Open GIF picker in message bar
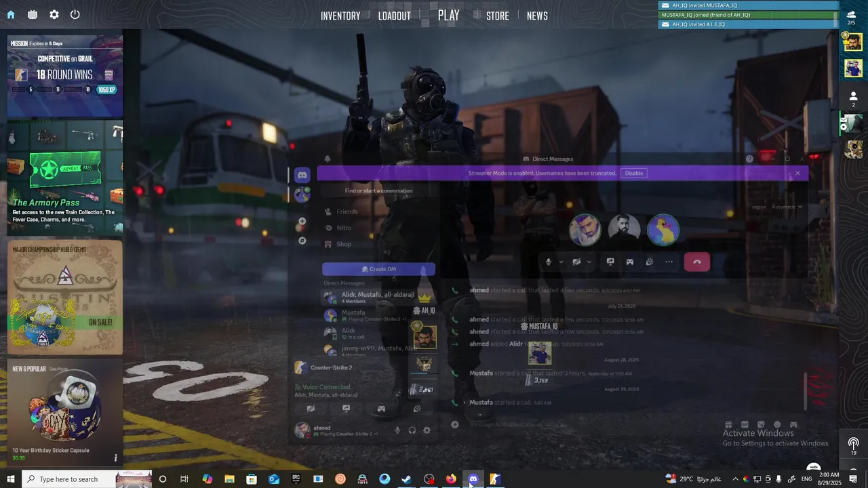 tap(745, 424)
